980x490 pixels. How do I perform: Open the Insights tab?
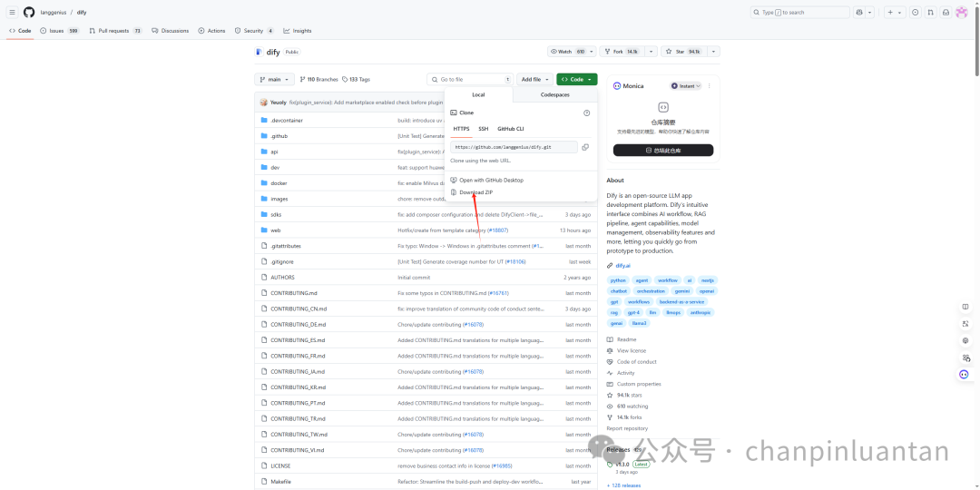pyautogui.click(x=298, y=31)
